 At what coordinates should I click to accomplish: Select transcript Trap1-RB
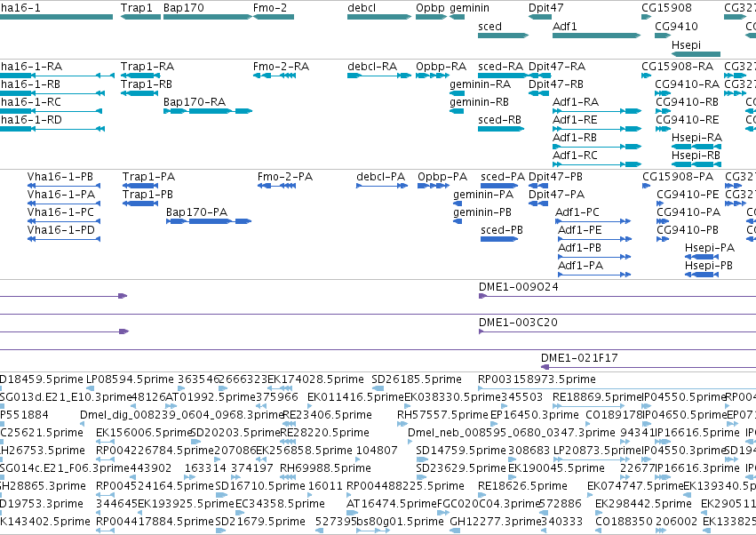coord(139,93)
